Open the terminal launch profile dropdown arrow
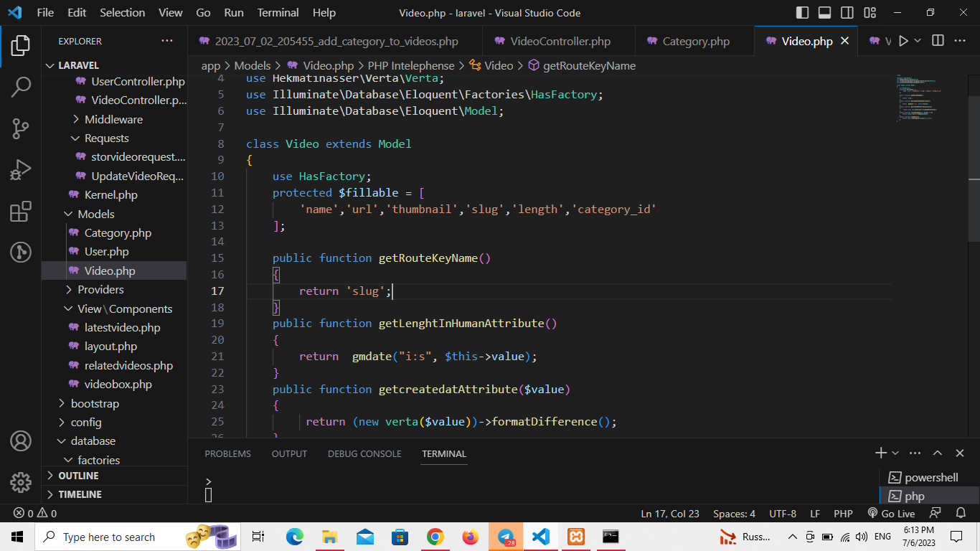The height and width of the screenshot is (551, 980). 895,453
